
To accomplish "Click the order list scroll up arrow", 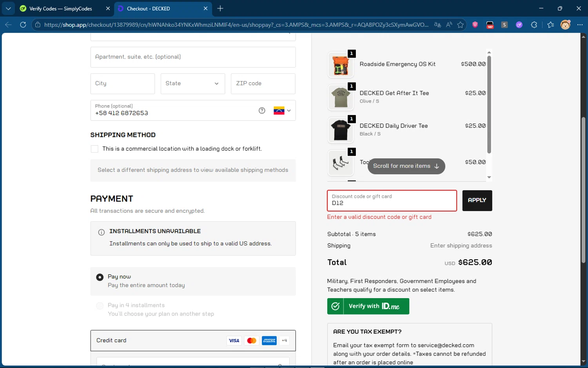I will (489, 52).
